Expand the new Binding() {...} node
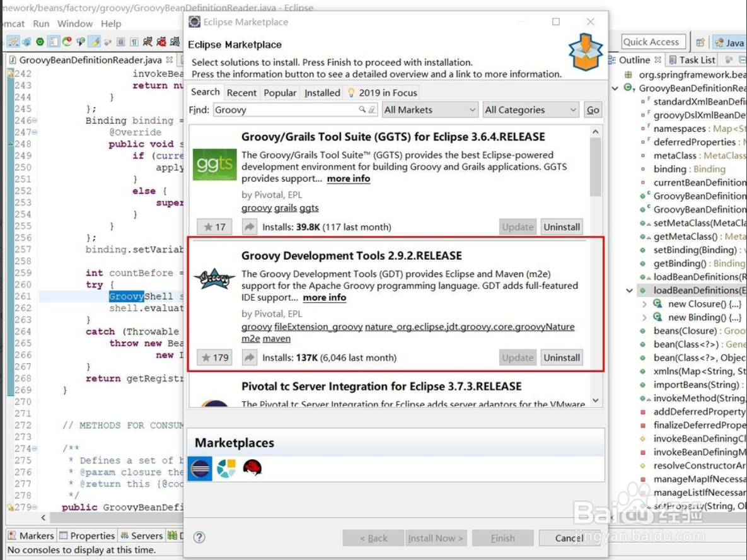The height and width of the screenshot is (560, 747). click(644, 317)
